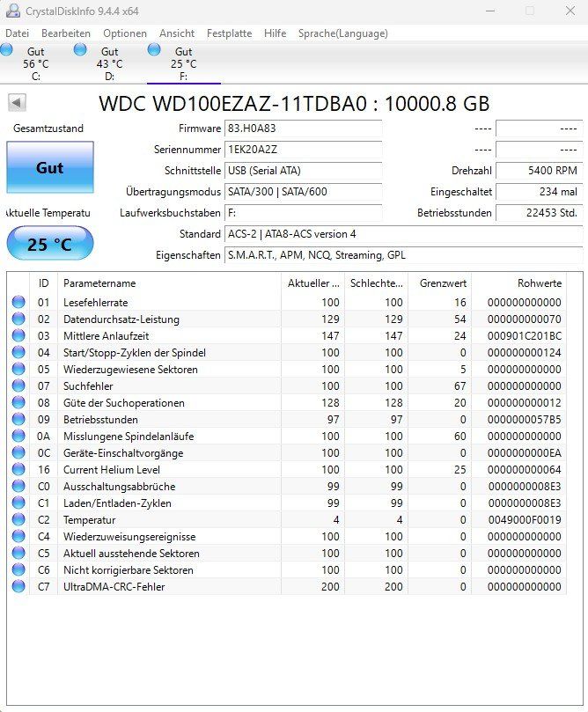588x712 pixels.
Task: Click raw value 0049000F0019 in Temperatur row
Action: 525,520
